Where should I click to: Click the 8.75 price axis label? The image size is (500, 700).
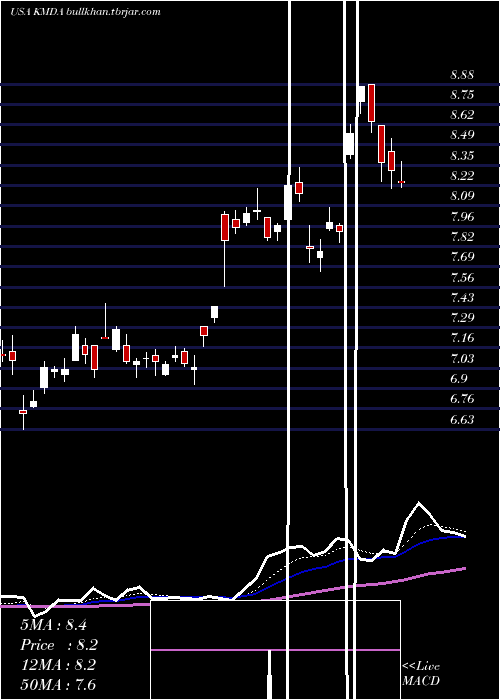[462, 95]
